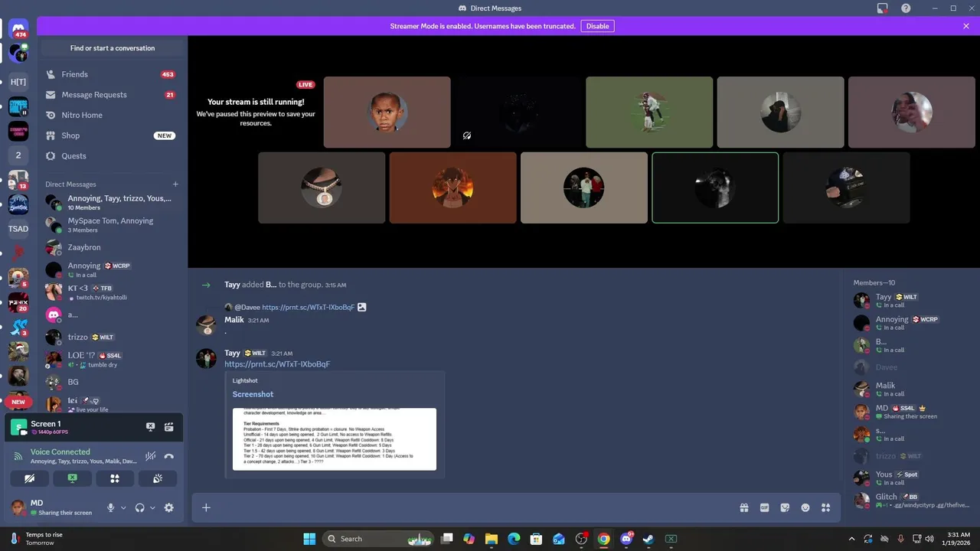The image size is (980, 551).
Task: Click Find or start a conversation field
Action: (x=113, y=48)
